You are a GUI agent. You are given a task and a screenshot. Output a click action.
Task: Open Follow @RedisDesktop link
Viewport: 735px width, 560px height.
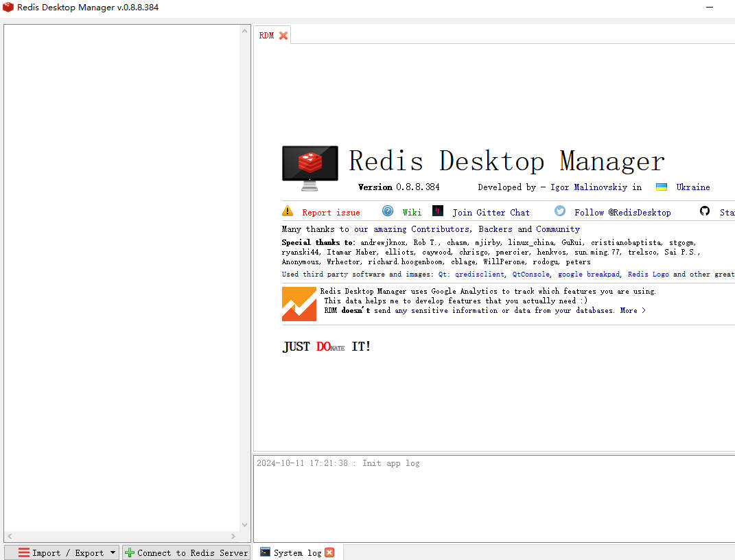pos(622,213)
